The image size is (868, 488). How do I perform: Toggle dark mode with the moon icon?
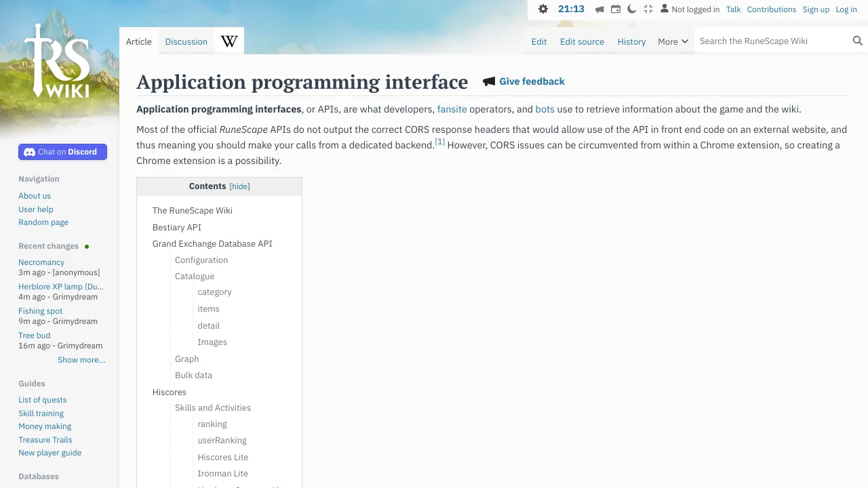(x=632, y=9)
